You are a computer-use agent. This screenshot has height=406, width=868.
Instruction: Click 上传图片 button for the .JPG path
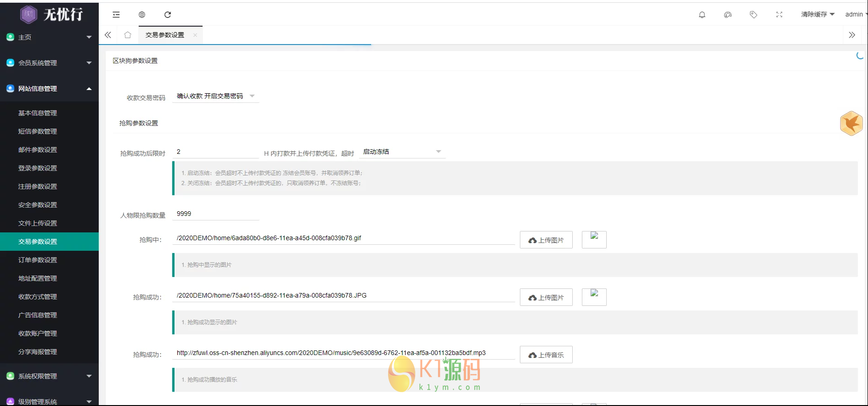coord(546,297)
